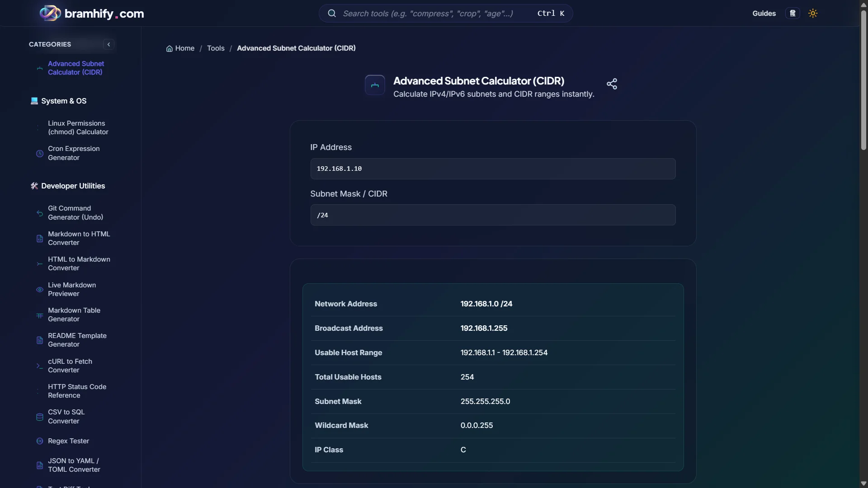868x488 pixels.
Task: Open the Guides page
Action: [x=764, y=13]
